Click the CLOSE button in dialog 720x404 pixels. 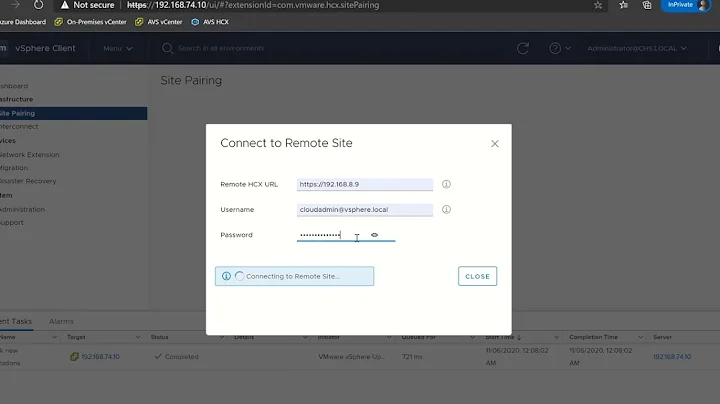(x=478, y=276)
